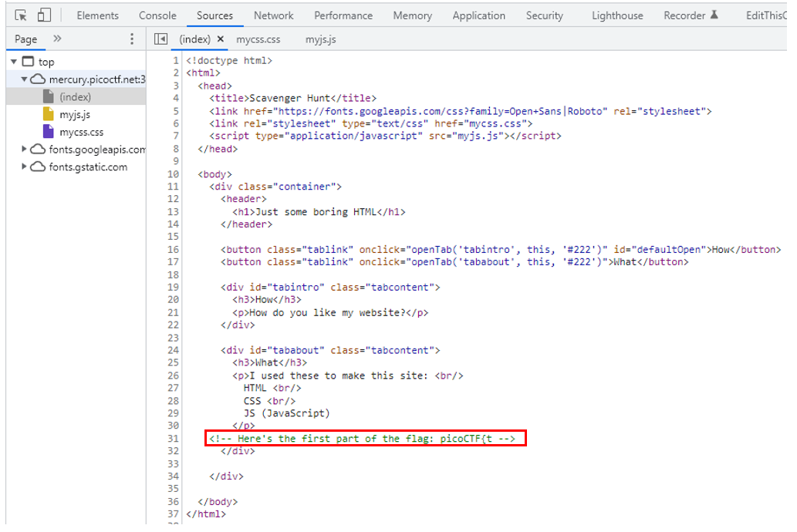797x532 pixels.
Task: Click the Recorder flask icon
Action: (x=714, y=15)
